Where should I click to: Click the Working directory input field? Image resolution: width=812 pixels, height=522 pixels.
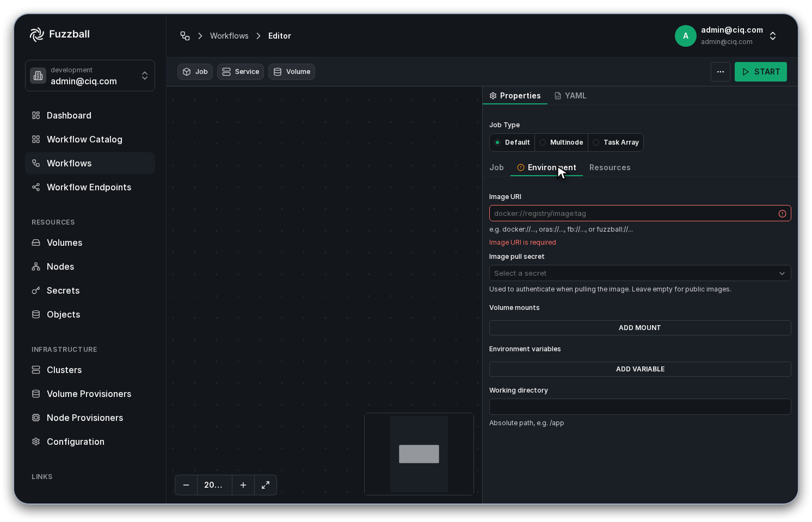coord(640,407)
